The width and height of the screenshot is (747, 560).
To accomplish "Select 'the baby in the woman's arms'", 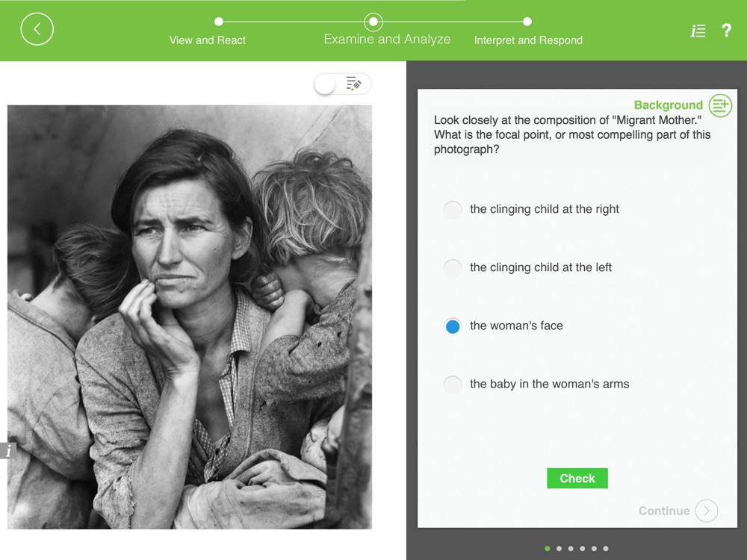I will (536, 385).
